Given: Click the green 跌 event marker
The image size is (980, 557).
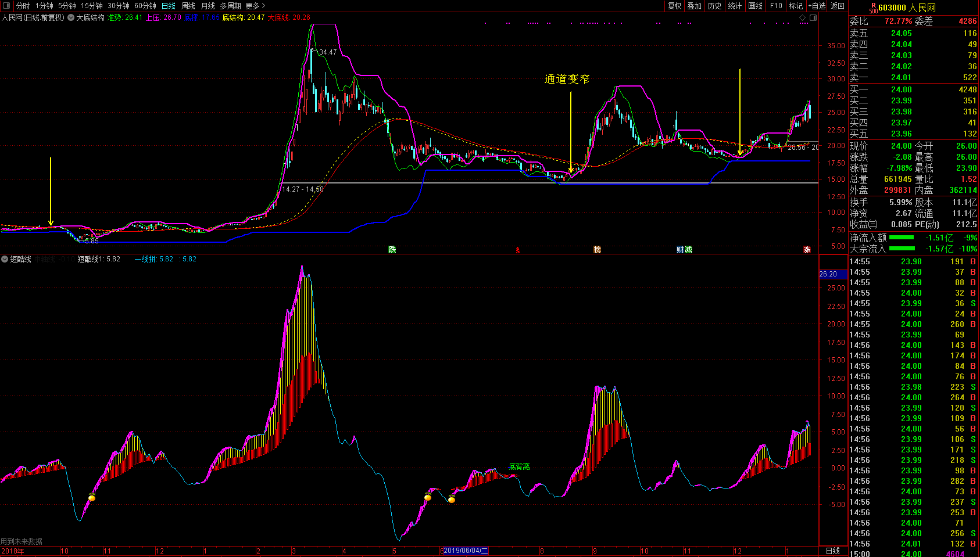Looking at the screenshot, I should click(x=392, y=250).
